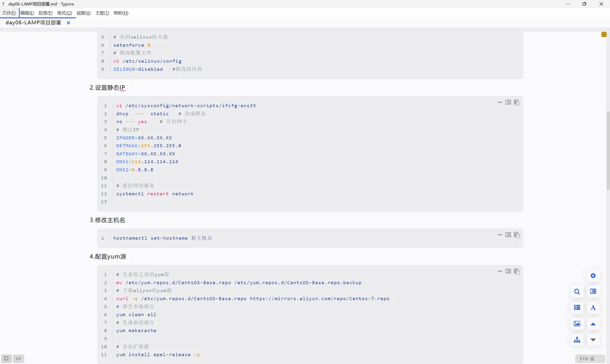The width and height of the screenshot is (610, 364).
Task: Click the line 'IPADDR=XX.XX.XX.XX'
Action: [x=144, y=138]
